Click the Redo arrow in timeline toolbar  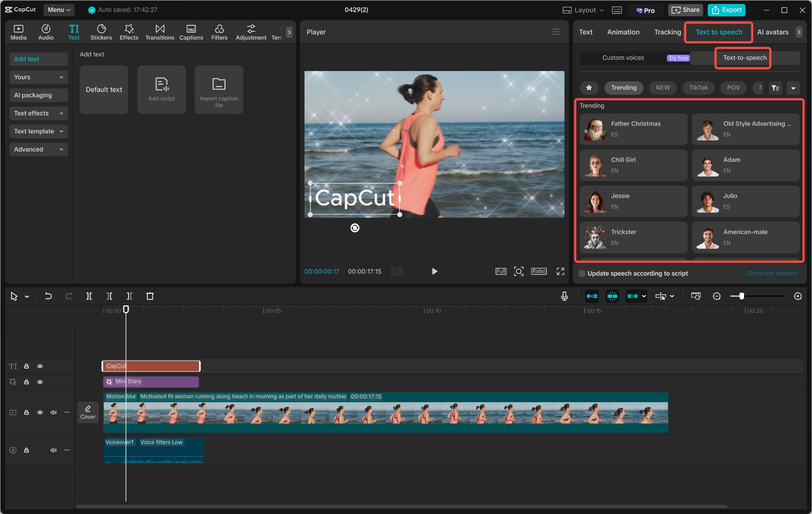(69, 296)
